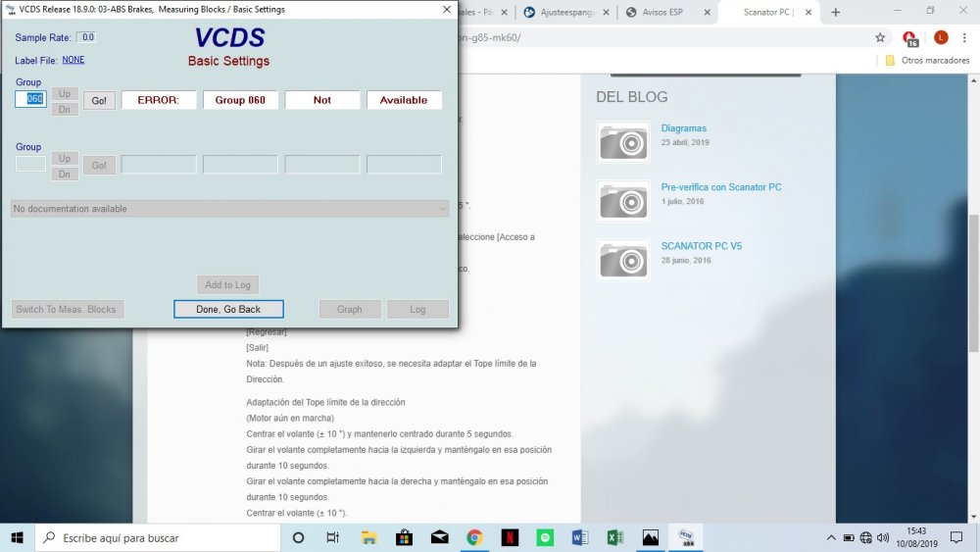
Task: Click the battery status tray icon
Action: pyautogui.click(x=848, y=537)
